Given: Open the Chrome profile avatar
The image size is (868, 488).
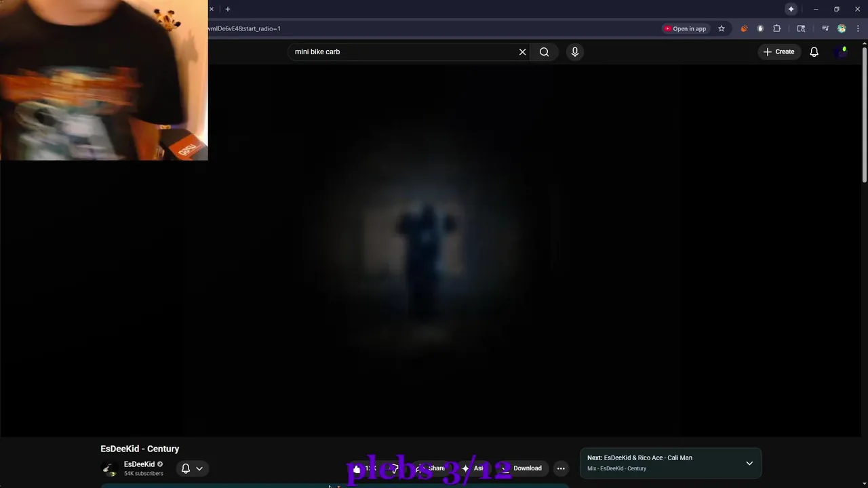Looking at the screenshot, I should 842,28.
